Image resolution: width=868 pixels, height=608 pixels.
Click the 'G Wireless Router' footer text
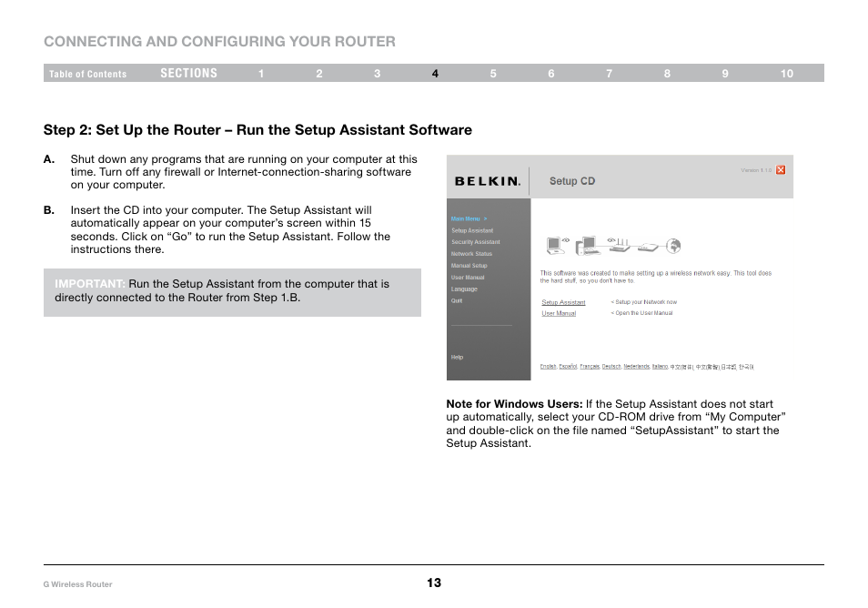77,584
